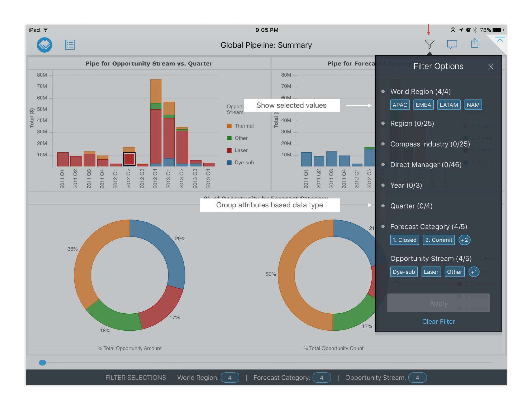Viewport: 532px width, 411px height.
Task: Tap World Region count badge in footer
Action: coord(230,378)
